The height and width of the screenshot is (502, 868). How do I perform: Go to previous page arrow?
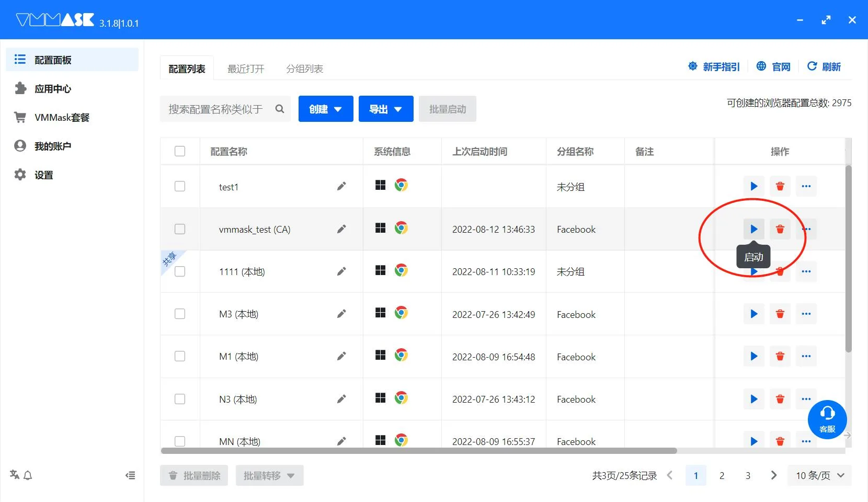point(670,475)
